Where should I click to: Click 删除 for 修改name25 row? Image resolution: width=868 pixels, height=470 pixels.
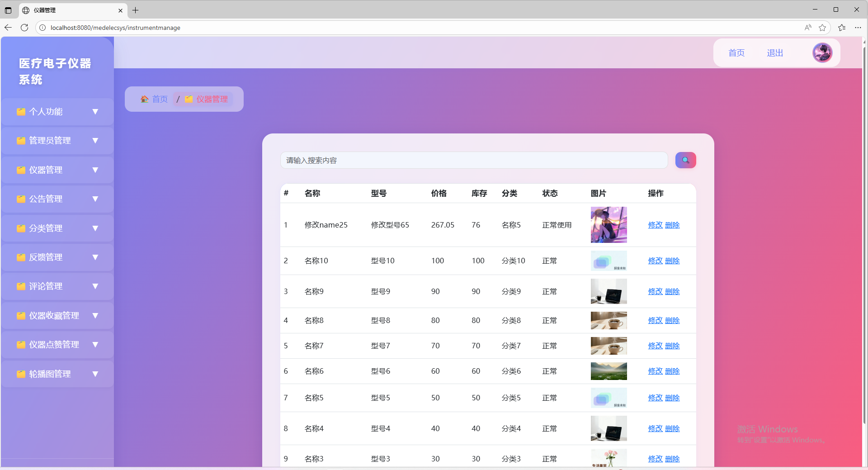point(672,225)
